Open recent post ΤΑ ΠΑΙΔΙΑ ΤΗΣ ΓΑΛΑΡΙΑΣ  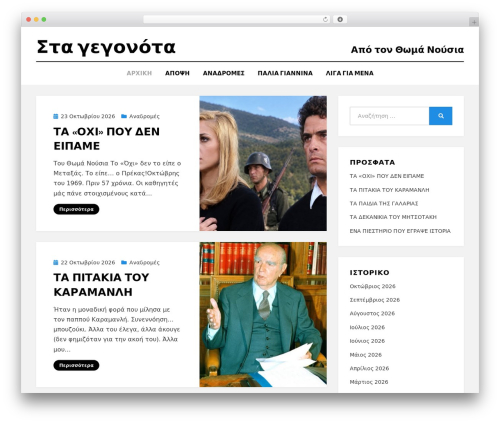pos(384,203)
